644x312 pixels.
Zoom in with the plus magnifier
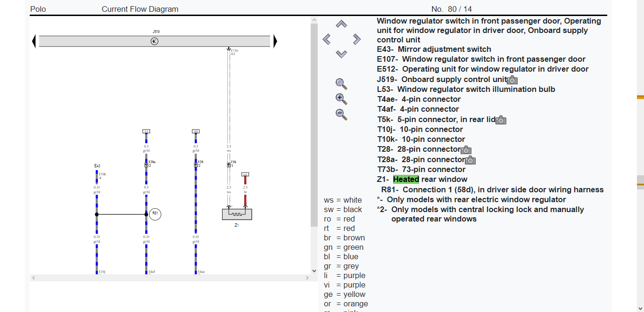341,99
